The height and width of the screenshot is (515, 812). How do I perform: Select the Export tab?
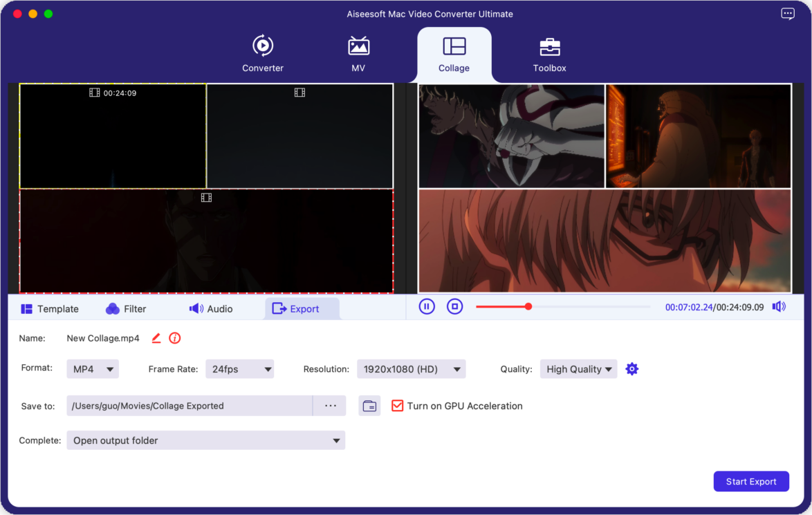pyautogui.click(x=302, y=308)
